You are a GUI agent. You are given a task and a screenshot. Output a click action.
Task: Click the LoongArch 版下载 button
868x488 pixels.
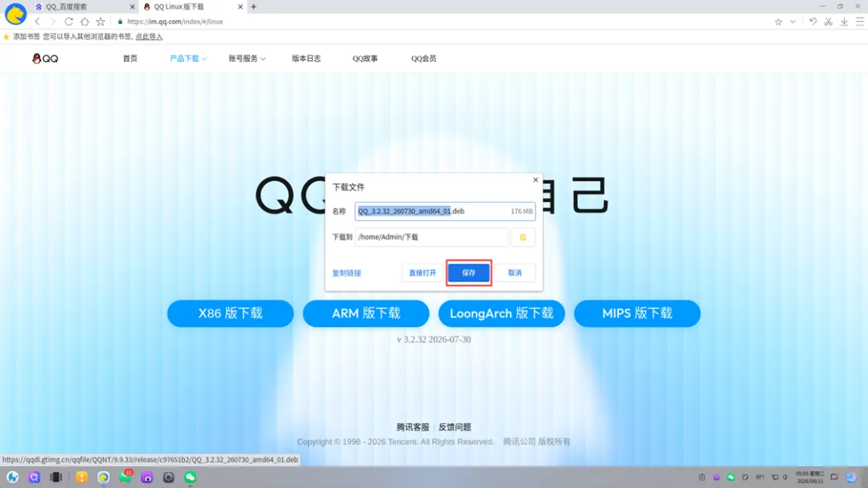coord(502,314)
